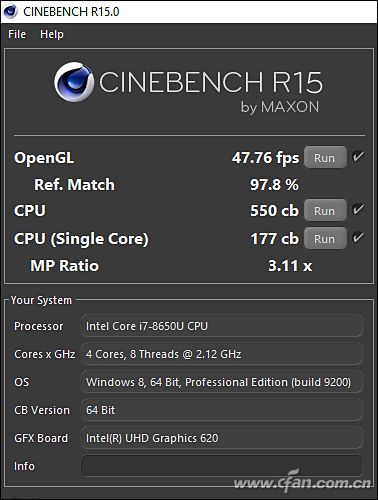Click the empty Info text field
This screenshot has width=378, height=500.
click(222, 466)
